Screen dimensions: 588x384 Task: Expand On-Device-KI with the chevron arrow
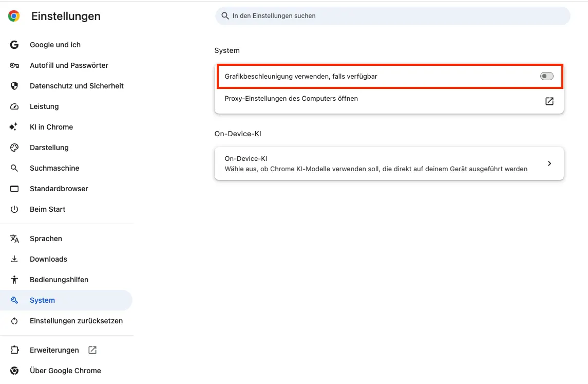549,163
